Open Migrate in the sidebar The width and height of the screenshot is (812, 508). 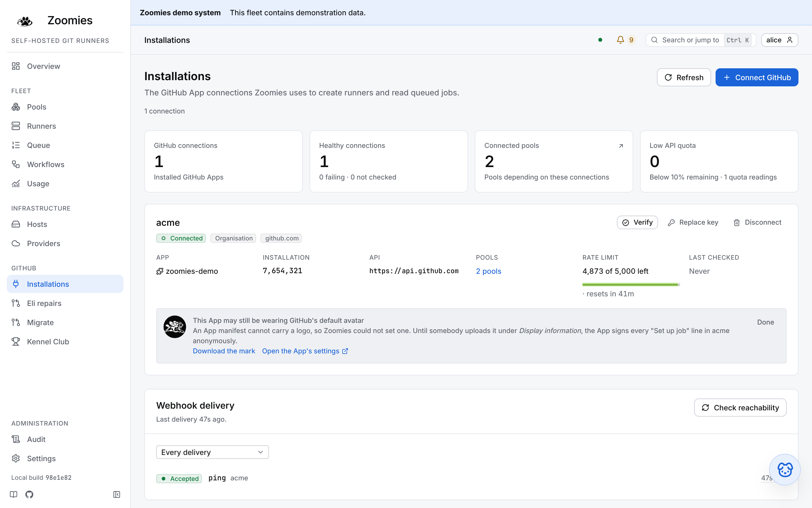tap(65, 322)
